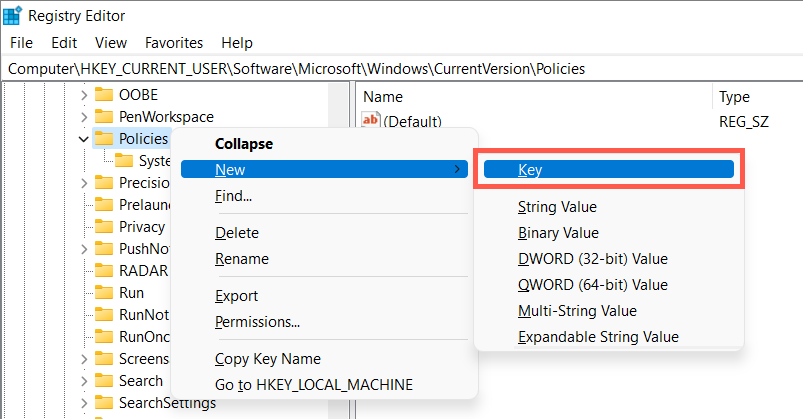Expand the PenWorkspace key chevron

(x=83, y=117)
